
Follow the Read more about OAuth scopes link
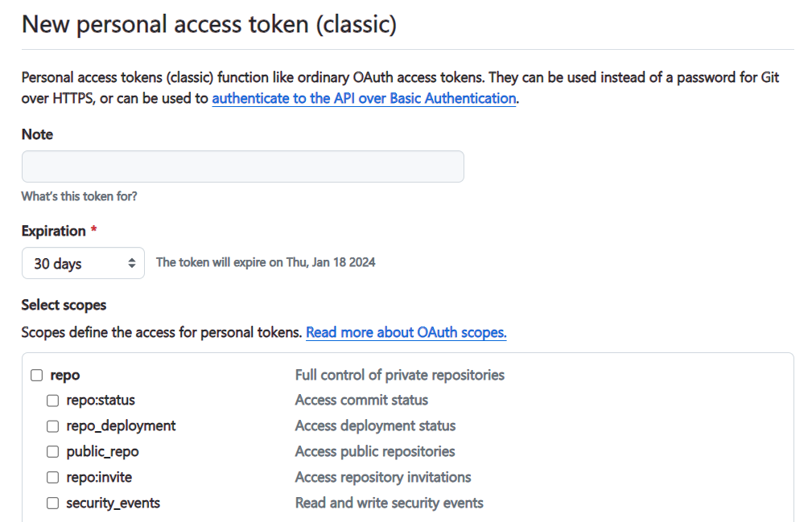[406, 332]
